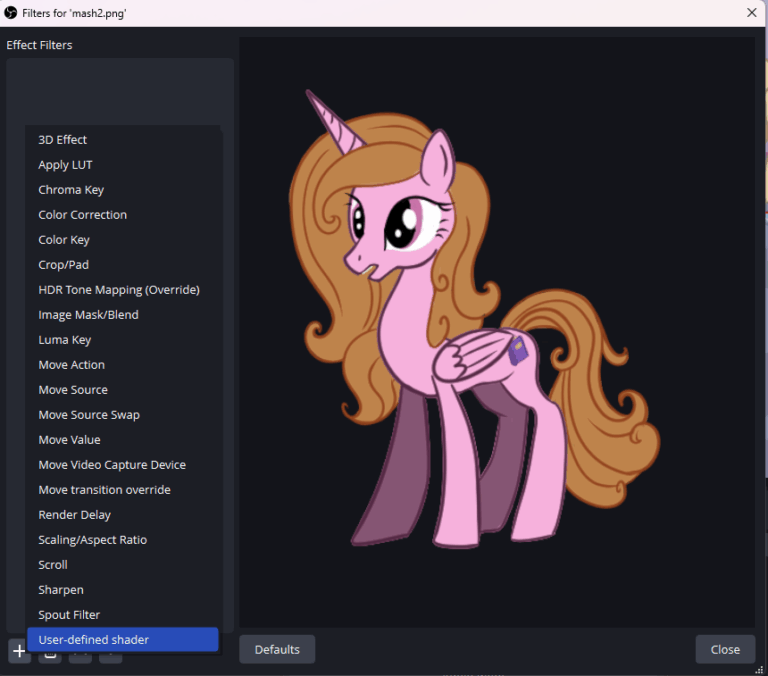Select Scaling/Aspect Ratio filter
Viewport: 768px width, 676px height.
pos(92,540)
